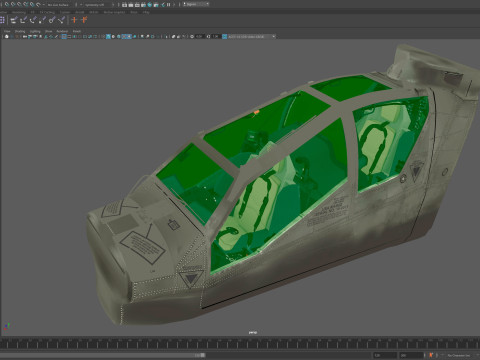The height and width of the screenshot is (360, 480).
Task: Click the animation end time field
Action: (x=412, y=355)
